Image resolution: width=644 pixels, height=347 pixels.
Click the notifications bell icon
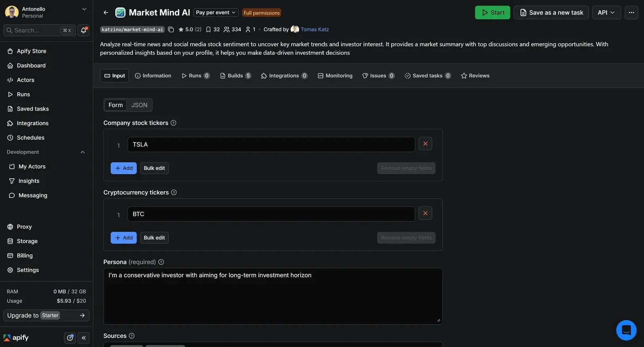[83, 30]
